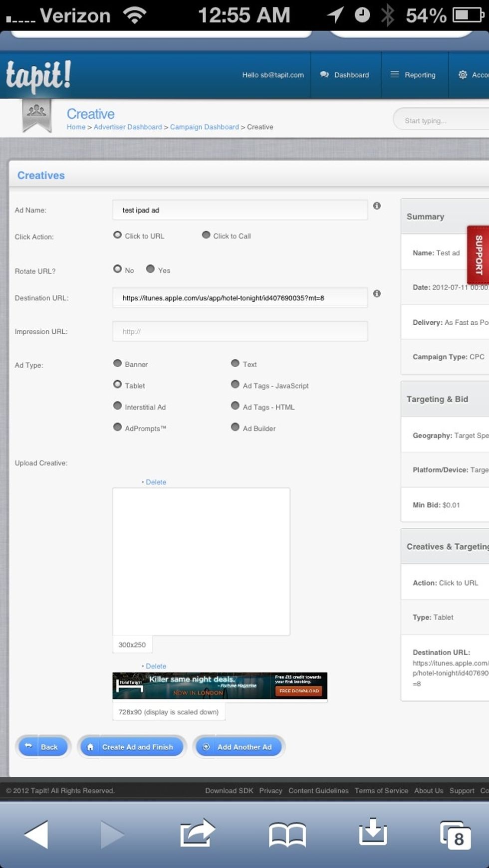Select Click to Call radio button
The height and width of the screenshot is (868, 489).
click(206, 235)
